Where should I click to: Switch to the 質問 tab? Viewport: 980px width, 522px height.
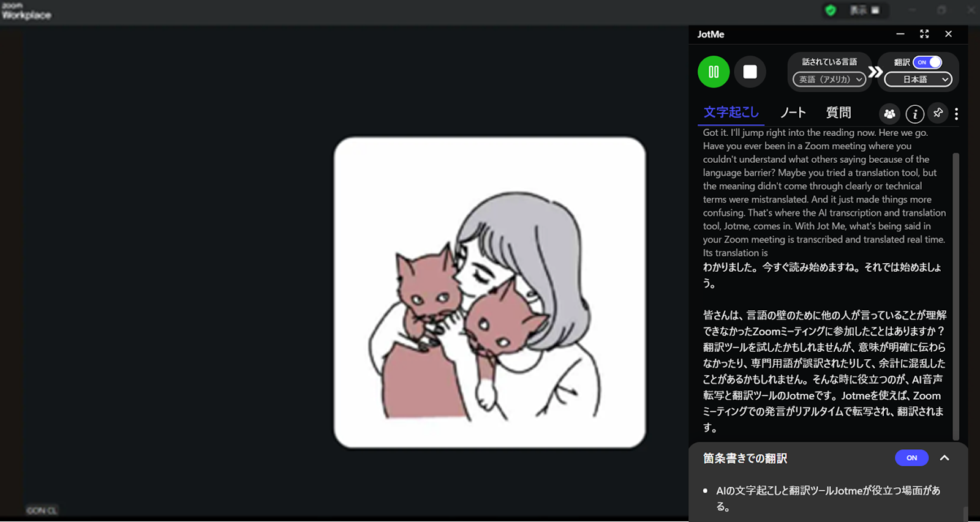pos(839,113)
